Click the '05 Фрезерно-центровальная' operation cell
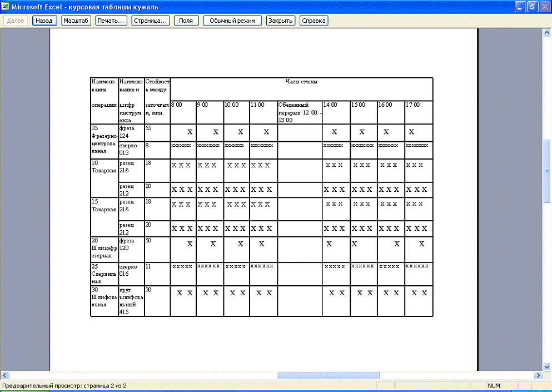The image size is (552, 392). click(x=105, y=141)
